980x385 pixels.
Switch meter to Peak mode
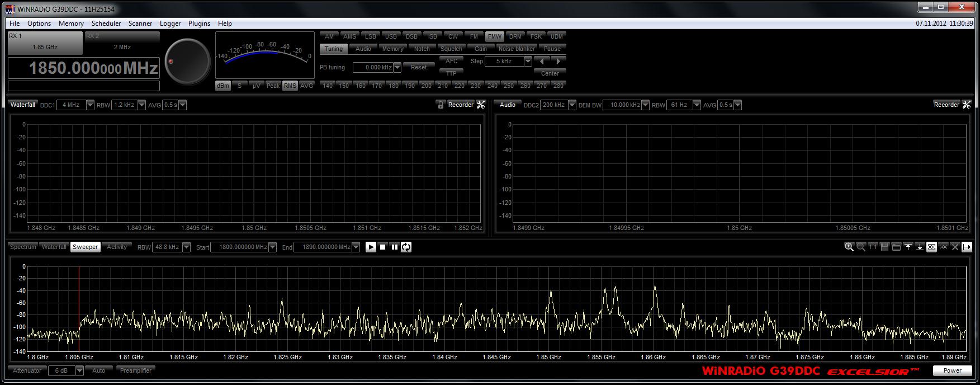tap(273, 86)
